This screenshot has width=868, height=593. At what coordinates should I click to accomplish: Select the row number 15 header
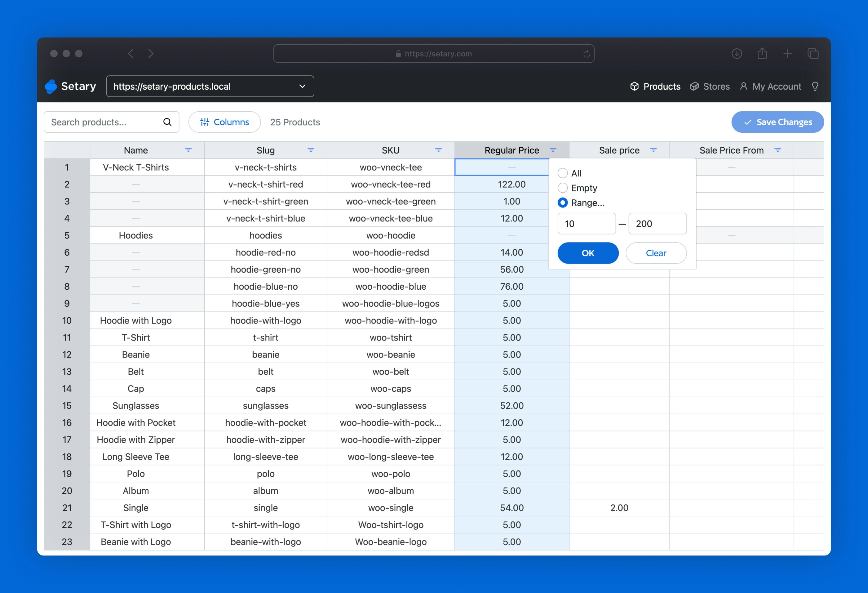click(67, 406)
